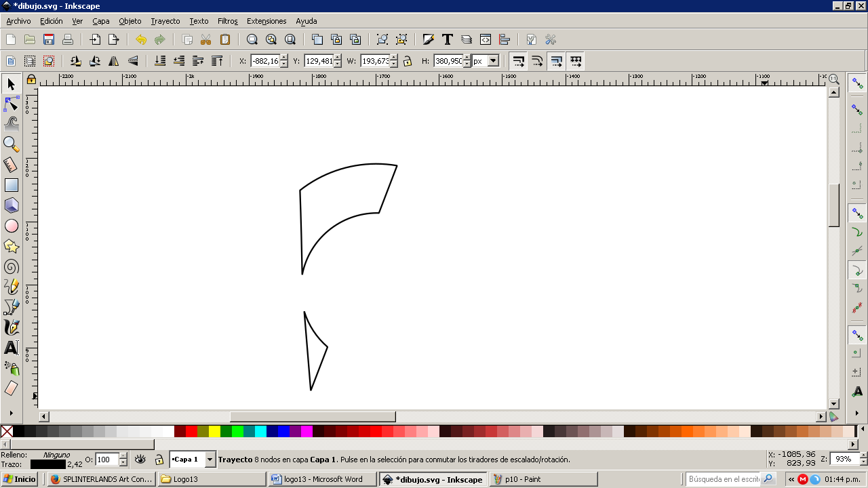Open the Import file icon
Image resolution: width=868 pixels, height=488 pixels.
point(95,39)
